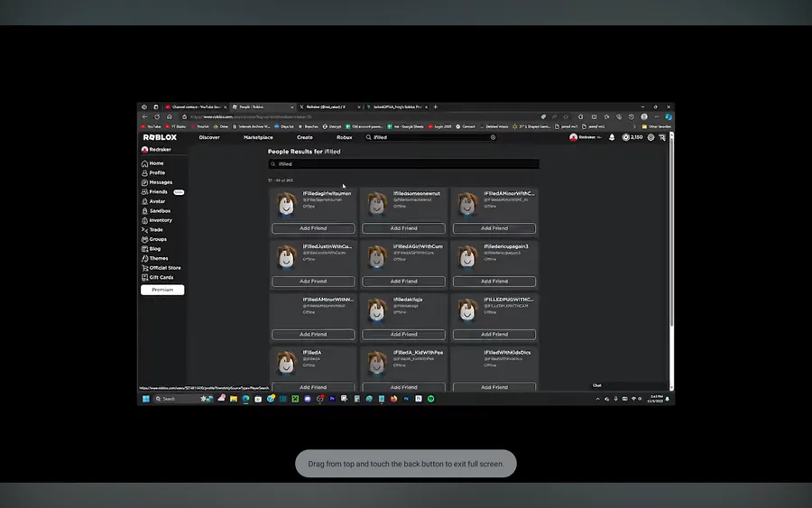Screen dimensions: 812x508
Task: Open Spotify from the taskbar
Action: coord(431,399)
